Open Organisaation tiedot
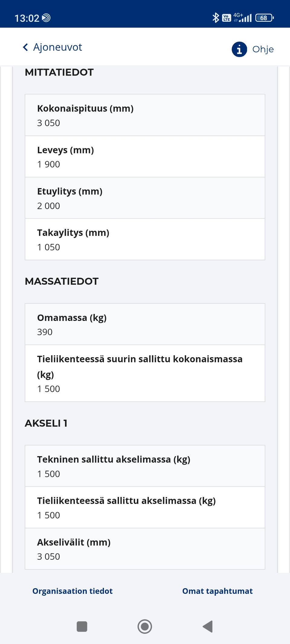 point(72,591)
